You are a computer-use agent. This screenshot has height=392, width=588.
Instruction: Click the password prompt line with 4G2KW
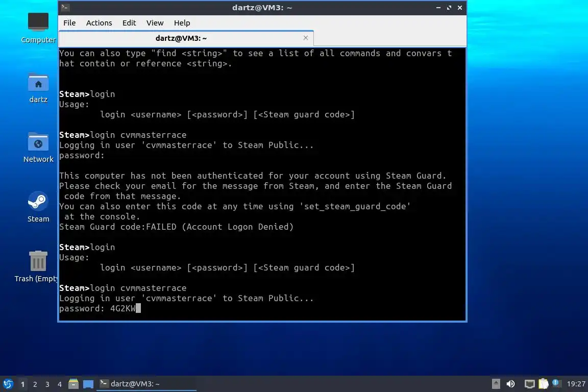pos(100,308)
